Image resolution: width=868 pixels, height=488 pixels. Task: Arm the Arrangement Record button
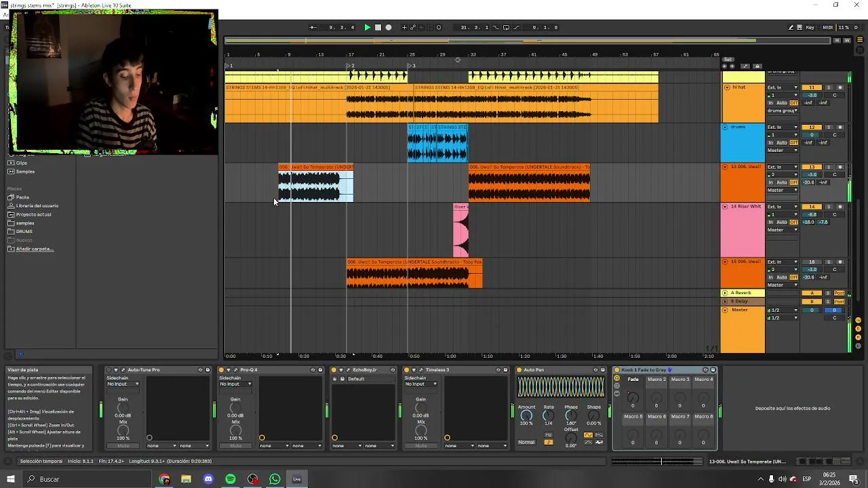click(x=389, y=28)
